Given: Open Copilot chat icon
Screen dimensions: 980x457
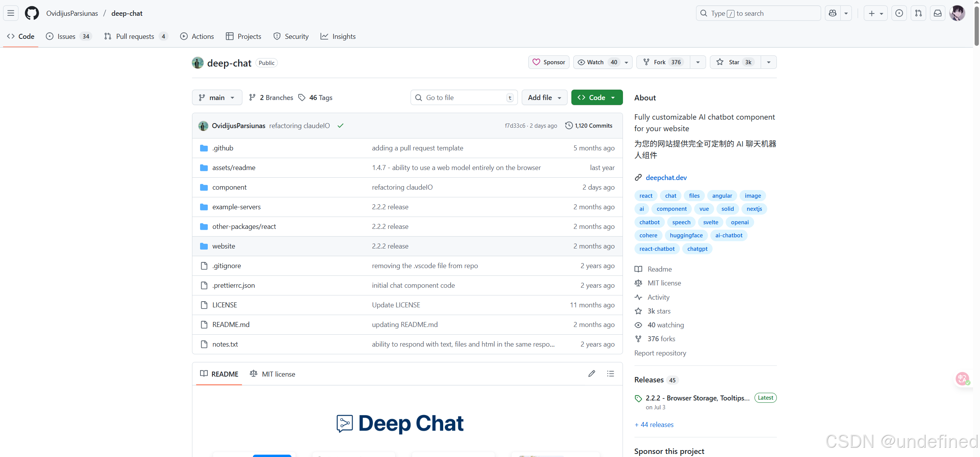Looking at the screenshot, I should (x=833, y=13).
